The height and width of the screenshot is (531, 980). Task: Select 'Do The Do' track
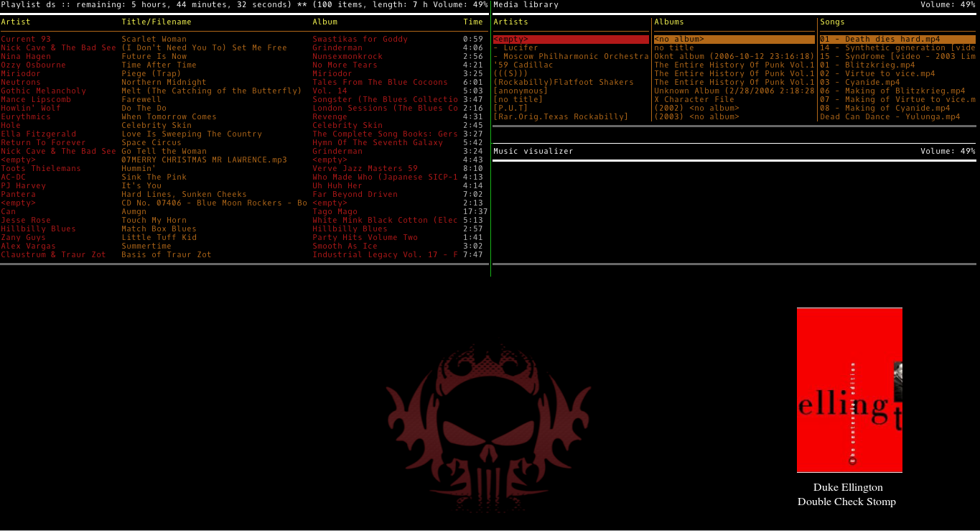(x=244, y=108)
